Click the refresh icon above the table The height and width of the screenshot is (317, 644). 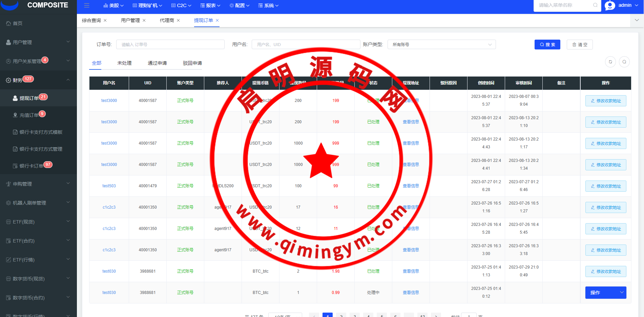coord(610,62)
